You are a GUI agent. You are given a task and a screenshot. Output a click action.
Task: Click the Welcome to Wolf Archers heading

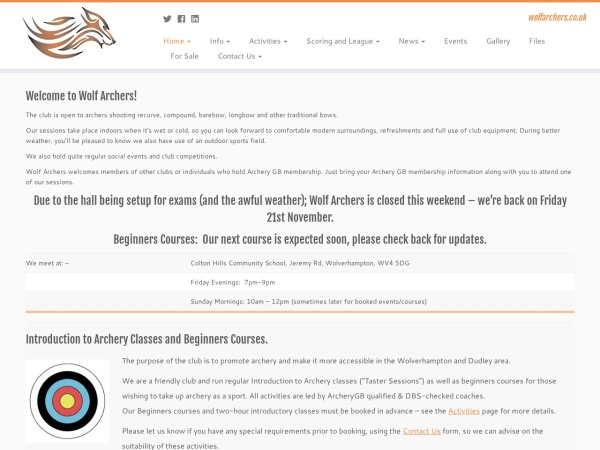[81, 96]
